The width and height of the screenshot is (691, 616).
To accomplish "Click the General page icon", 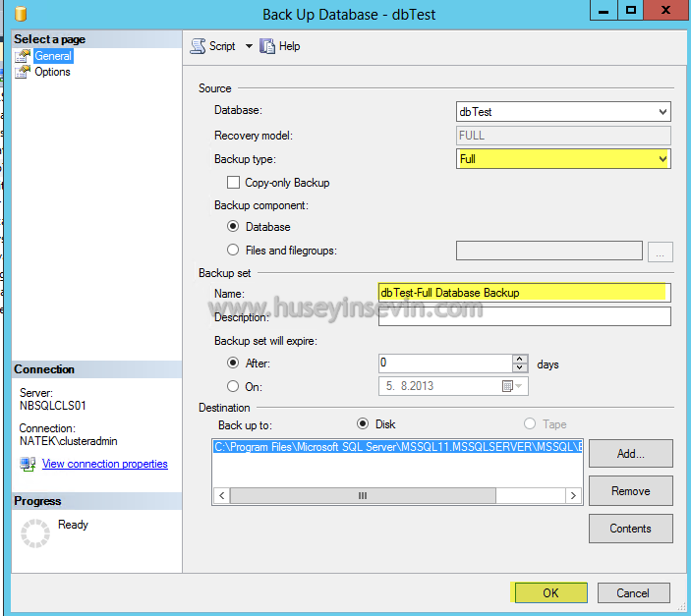I will click(x=23, y=56).
